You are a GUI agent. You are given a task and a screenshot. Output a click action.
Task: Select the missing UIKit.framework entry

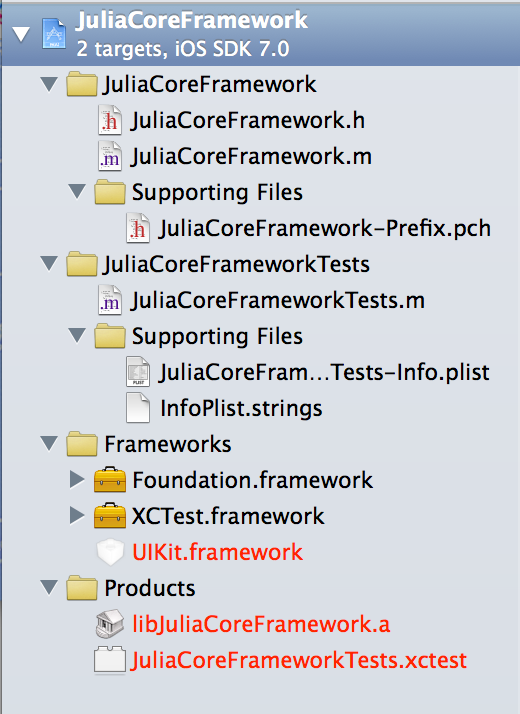(217, 552)
